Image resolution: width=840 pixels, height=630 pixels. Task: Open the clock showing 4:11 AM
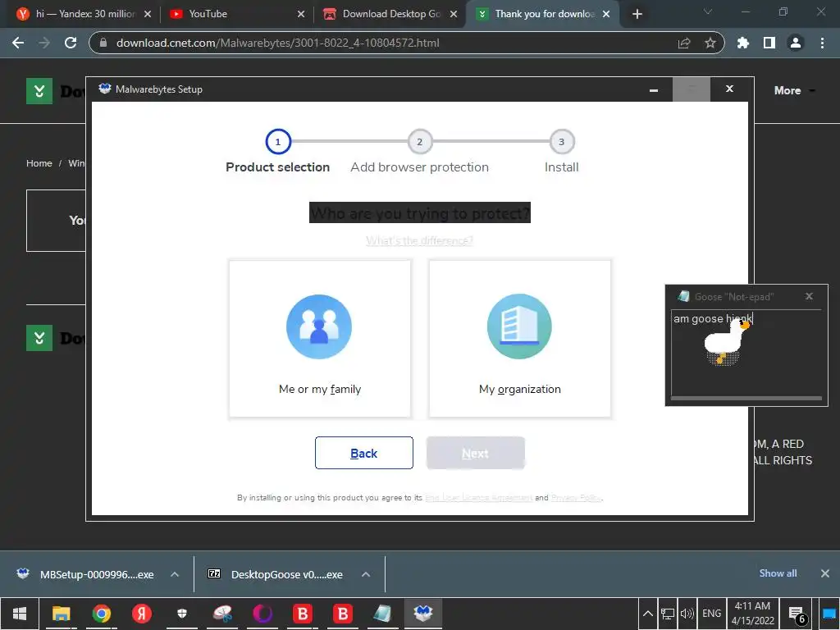753,614
